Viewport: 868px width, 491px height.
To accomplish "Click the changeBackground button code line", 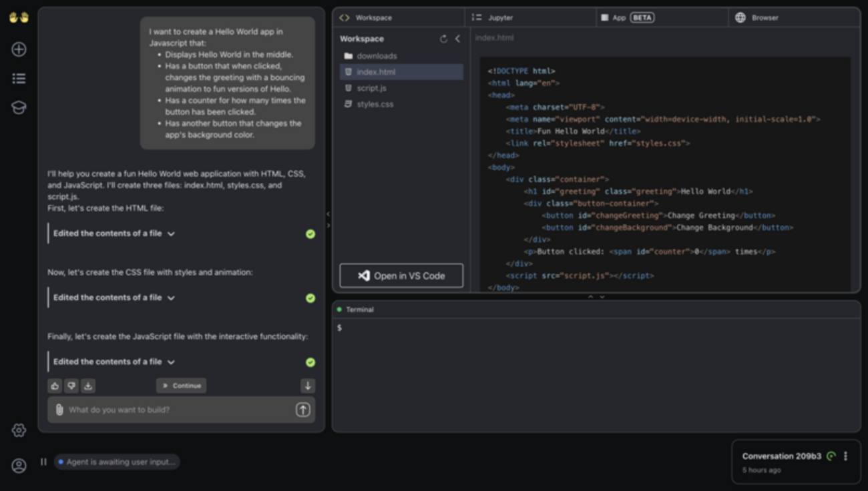I will tap(667, 227).
